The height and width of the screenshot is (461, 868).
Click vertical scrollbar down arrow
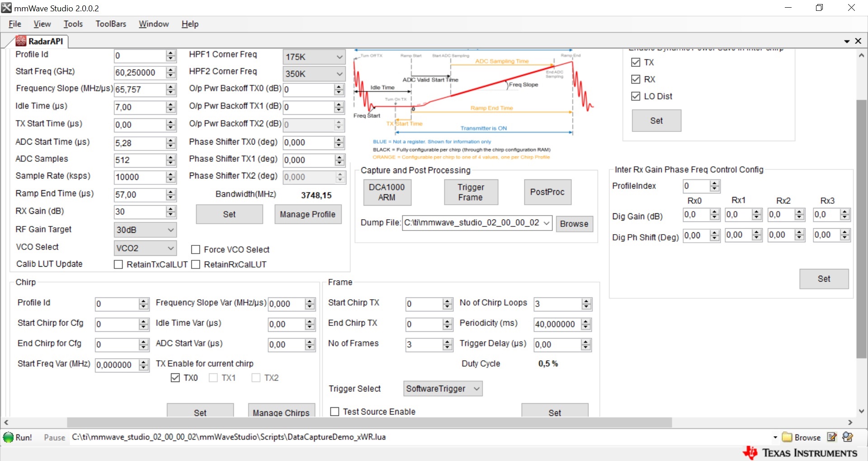(x=861, y=411)
